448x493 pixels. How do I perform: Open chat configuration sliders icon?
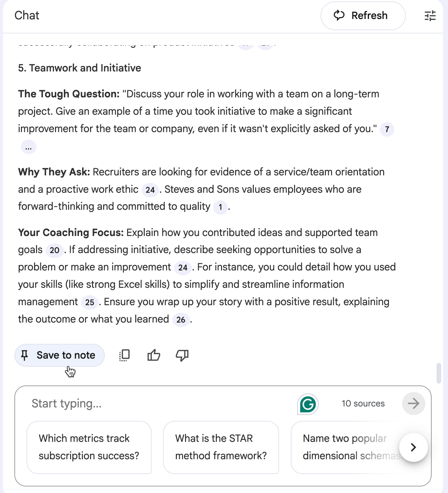[430, 16]
